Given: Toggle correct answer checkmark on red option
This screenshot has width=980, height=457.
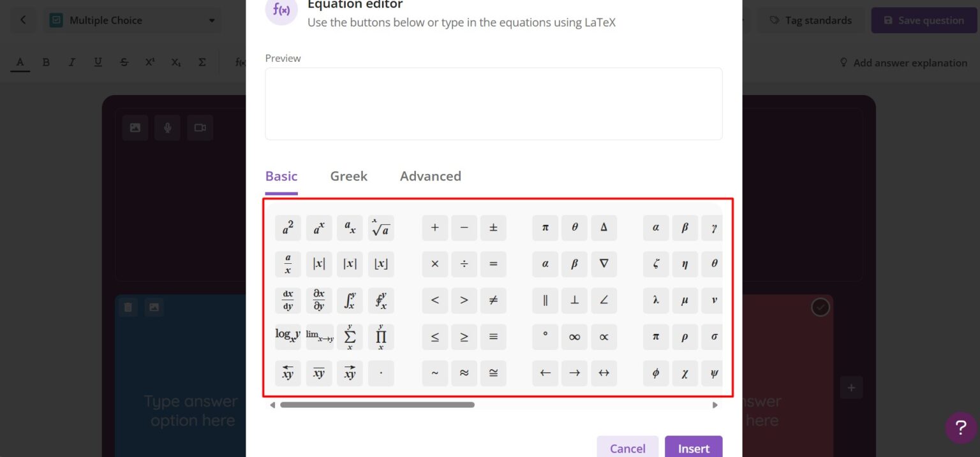Looking at the screenshot, I should [820, 307].
